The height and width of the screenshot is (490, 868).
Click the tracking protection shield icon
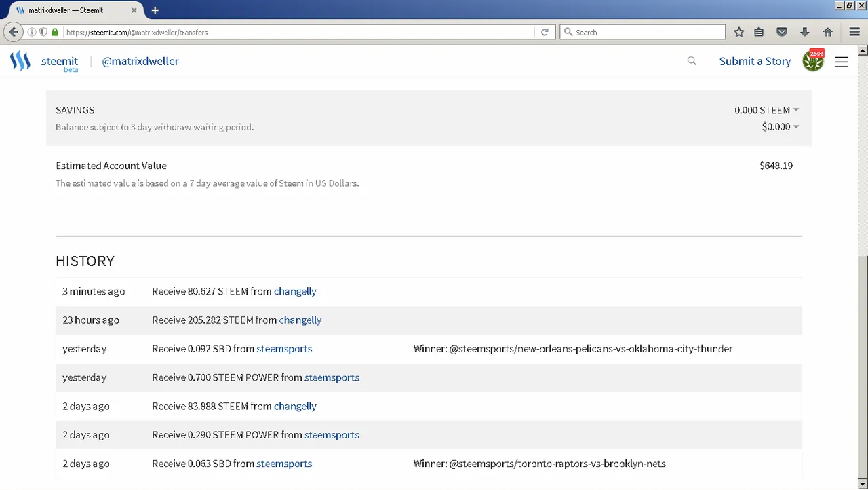tap(43, 32)
